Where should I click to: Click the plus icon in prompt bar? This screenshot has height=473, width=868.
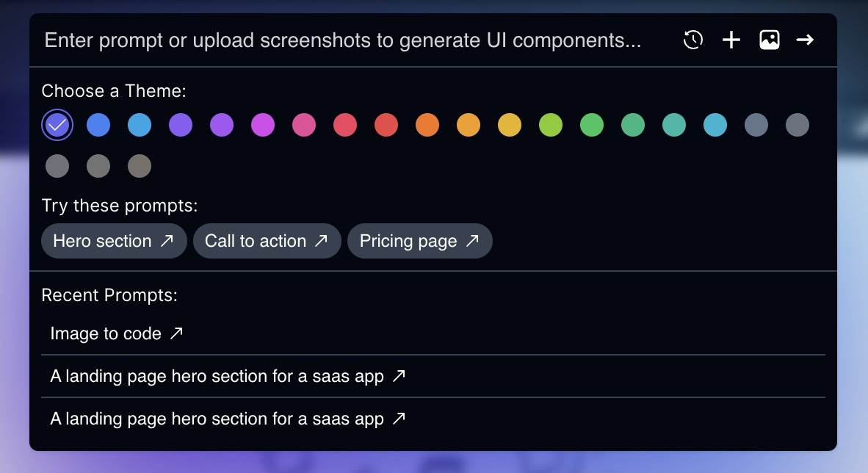(x=731, y=40)
